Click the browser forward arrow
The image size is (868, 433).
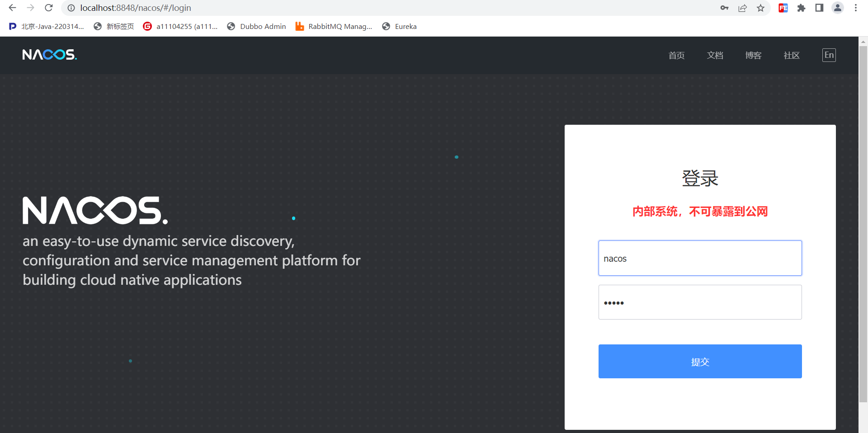click(x=30, y=8)
